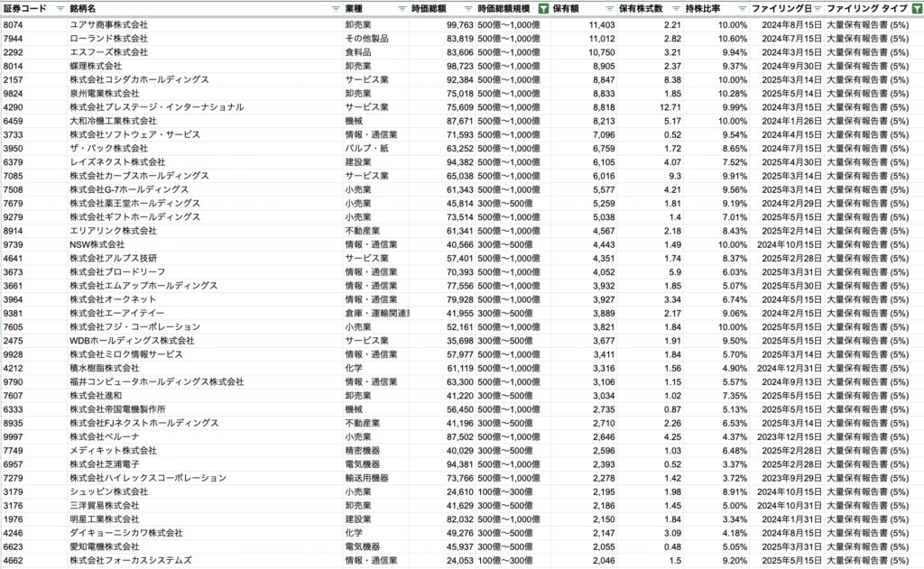This screenshot has height=569, width=924.
Task: Click securities code 8074 cell
Action: tap(33, 24)
